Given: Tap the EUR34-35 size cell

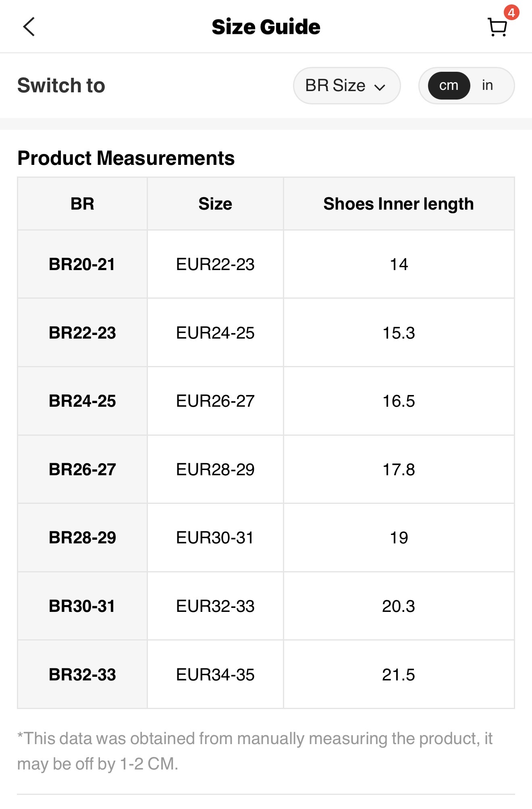Looking at the screenshot, I should 215,675.
